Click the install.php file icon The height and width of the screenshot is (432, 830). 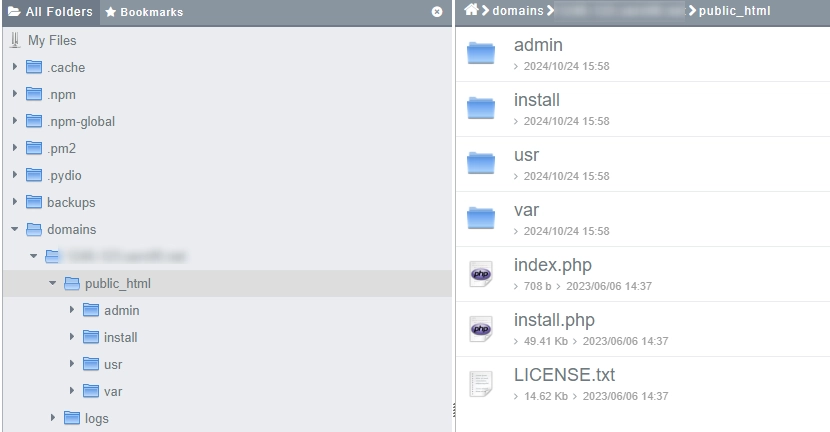pos(481,329)
